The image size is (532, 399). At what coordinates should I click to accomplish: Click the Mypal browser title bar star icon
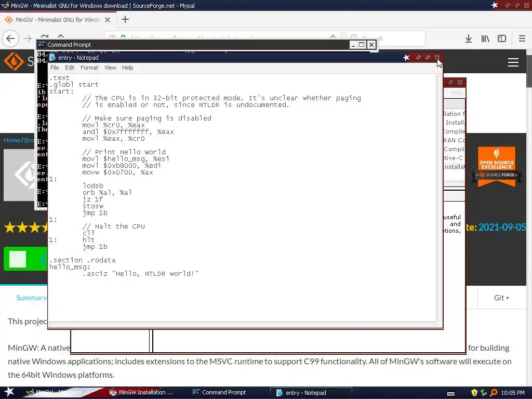pos(495,5)
